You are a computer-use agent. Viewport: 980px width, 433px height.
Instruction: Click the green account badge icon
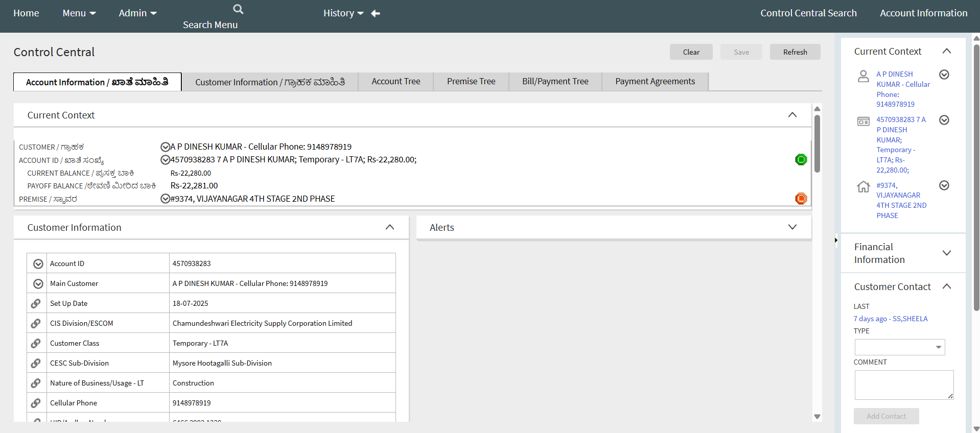[x=801, y=160]
